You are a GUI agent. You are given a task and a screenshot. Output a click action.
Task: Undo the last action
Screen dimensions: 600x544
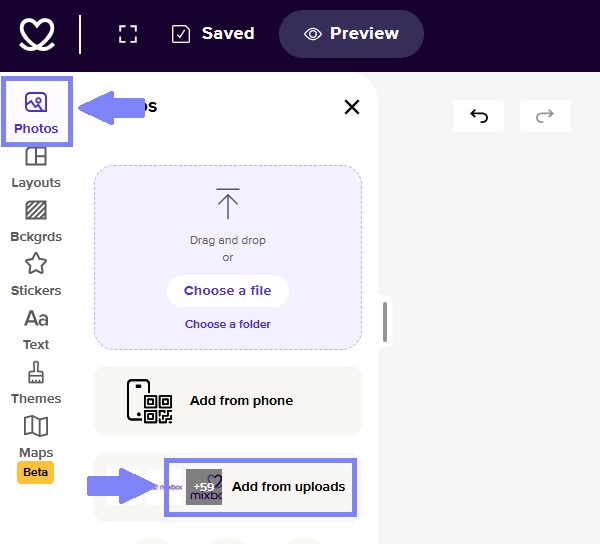pyautogui.click(x=479, y=116)
